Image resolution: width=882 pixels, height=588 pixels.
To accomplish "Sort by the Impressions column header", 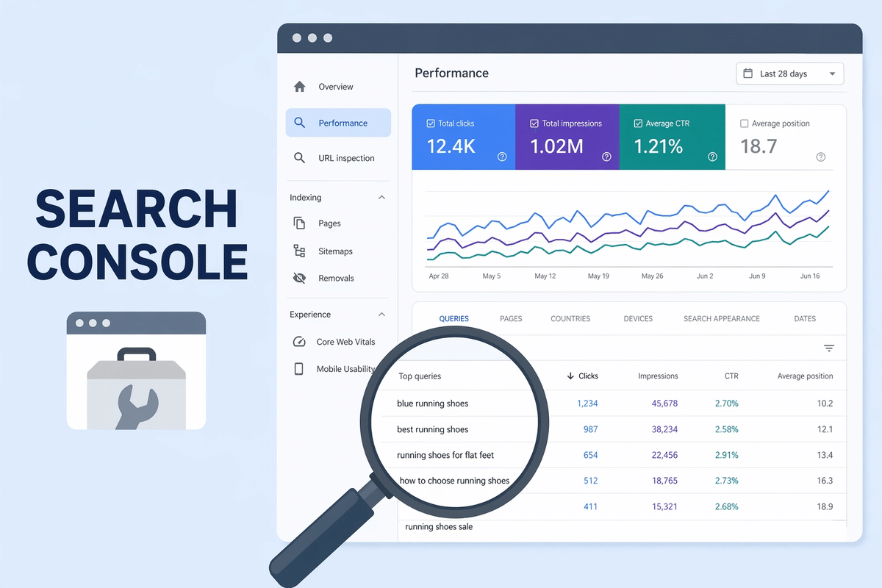I will [658, 376].
